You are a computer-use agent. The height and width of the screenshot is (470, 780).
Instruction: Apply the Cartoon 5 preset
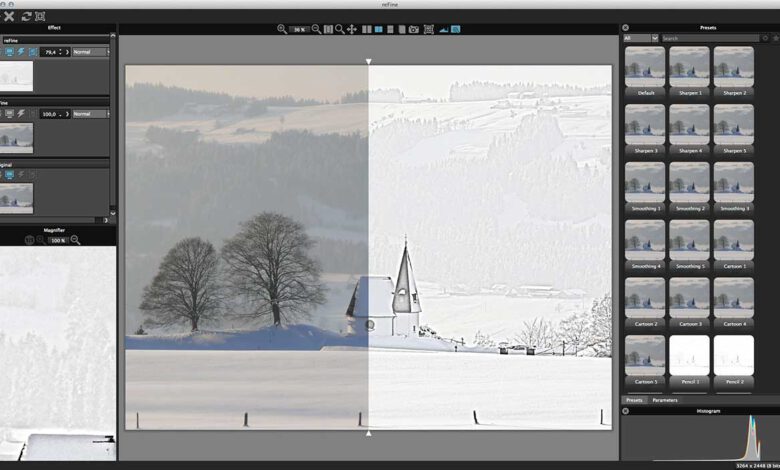(645, 359)
